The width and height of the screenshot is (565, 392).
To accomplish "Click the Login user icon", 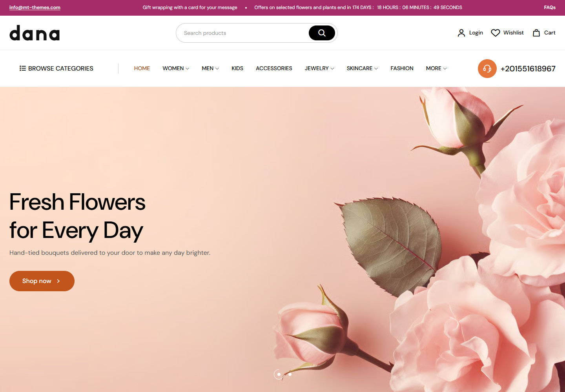I will click(x=461, y=33).
